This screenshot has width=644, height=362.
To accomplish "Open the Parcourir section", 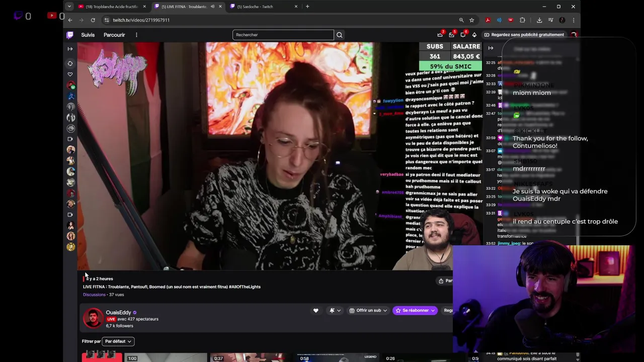I will pos(114,35).
